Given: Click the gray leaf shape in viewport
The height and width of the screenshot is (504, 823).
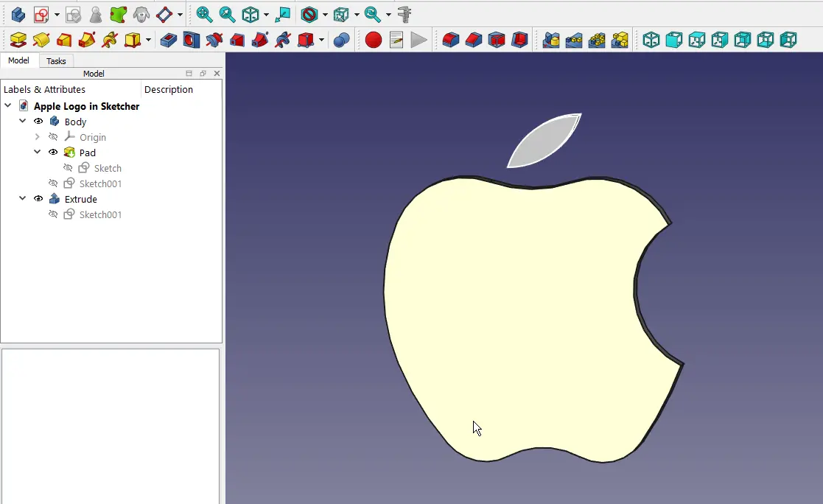Looking at the screenshot, I should pyautogui.click(x=544, y=142).
